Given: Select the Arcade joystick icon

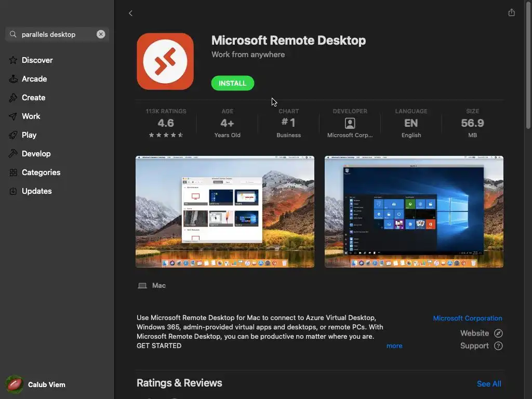Looking at the screenshot, I should pyautogui.click(x=13, y=79).
